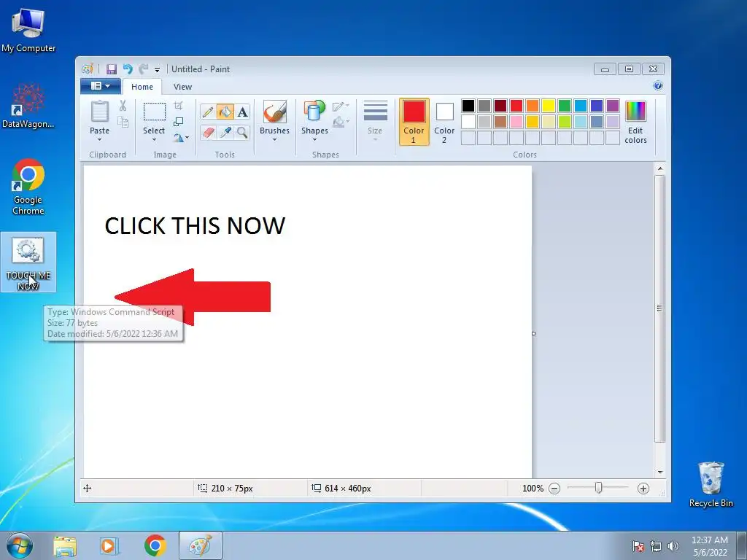This screenshot has width=747, height=560.
Task: Pick the green color swatch
Action: coord(565,106)
